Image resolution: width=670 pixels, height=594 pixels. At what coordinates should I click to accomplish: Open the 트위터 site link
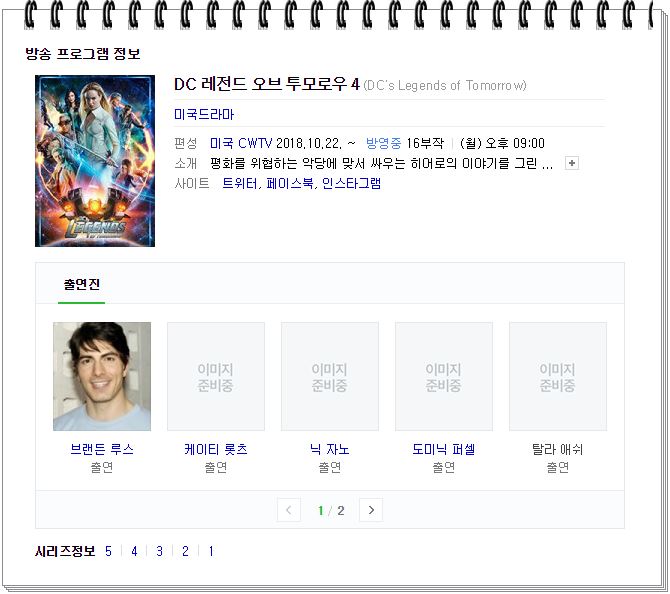coord(240,183)
